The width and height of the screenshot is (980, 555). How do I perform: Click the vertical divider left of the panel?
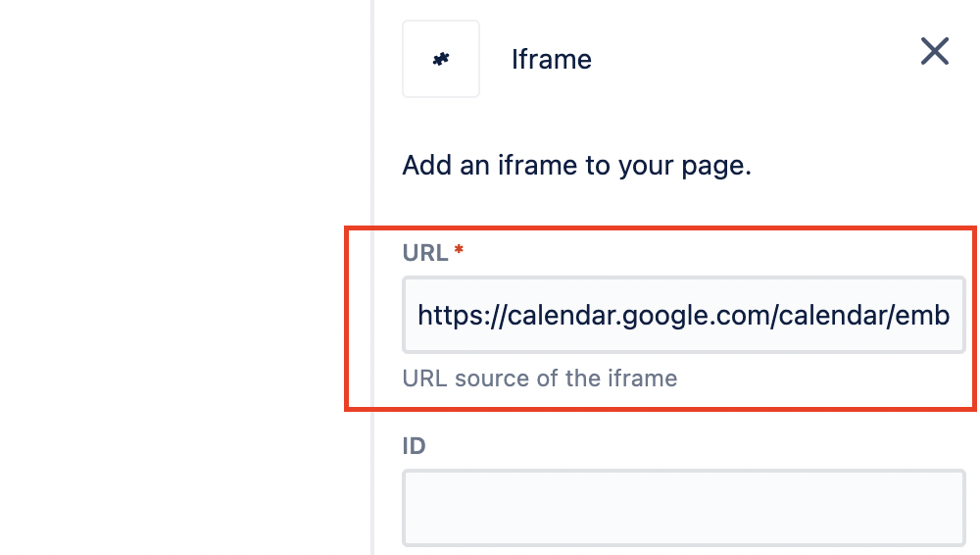tap(372, 277)
